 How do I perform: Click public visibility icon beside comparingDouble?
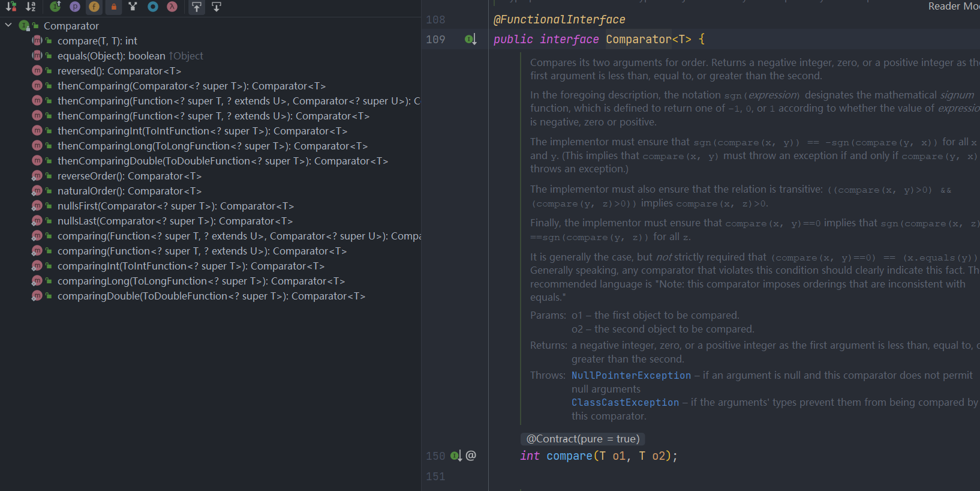49,295
